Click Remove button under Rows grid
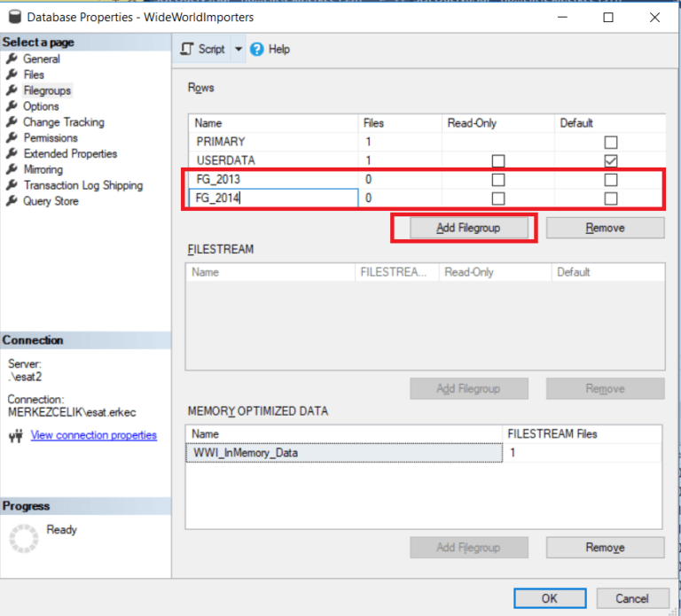Image resolution: width=681 pixels, height=616 pixels. [x=605, y=228]
